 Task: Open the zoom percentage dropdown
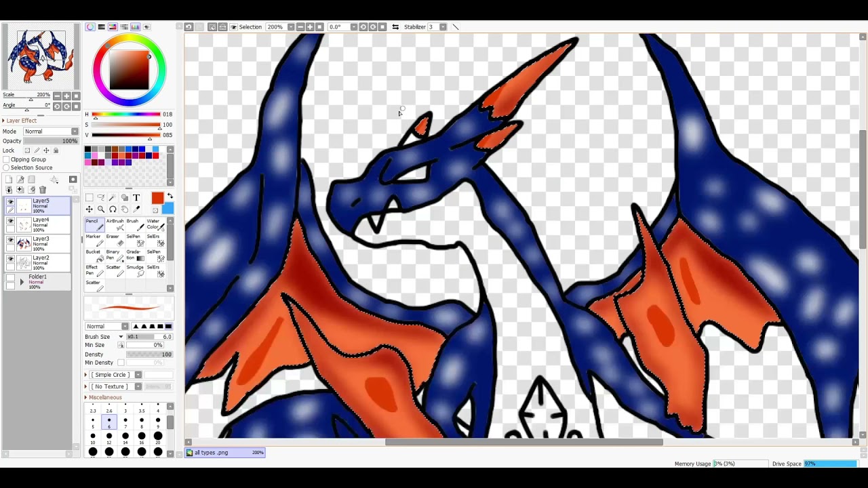291,27
